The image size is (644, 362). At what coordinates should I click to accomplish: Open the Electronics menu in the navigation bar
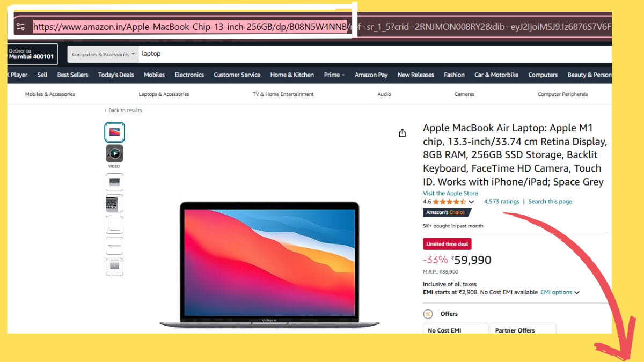click(x=189, y=75)
